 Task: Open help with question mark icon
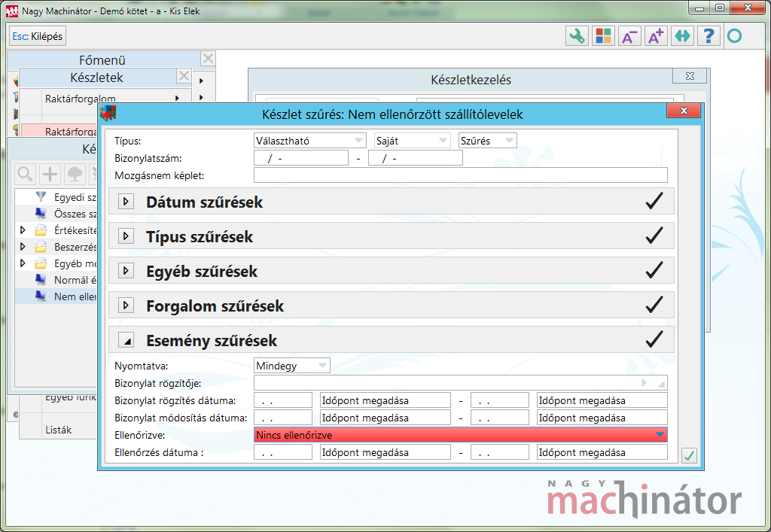click(x=709, y=36)
